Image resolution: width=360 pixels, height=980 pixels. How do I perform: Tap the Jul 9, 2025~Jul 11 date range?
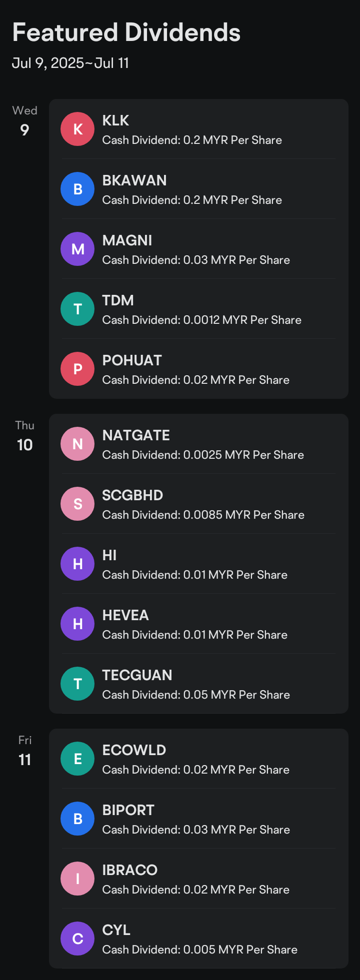(x=70, y=63)
